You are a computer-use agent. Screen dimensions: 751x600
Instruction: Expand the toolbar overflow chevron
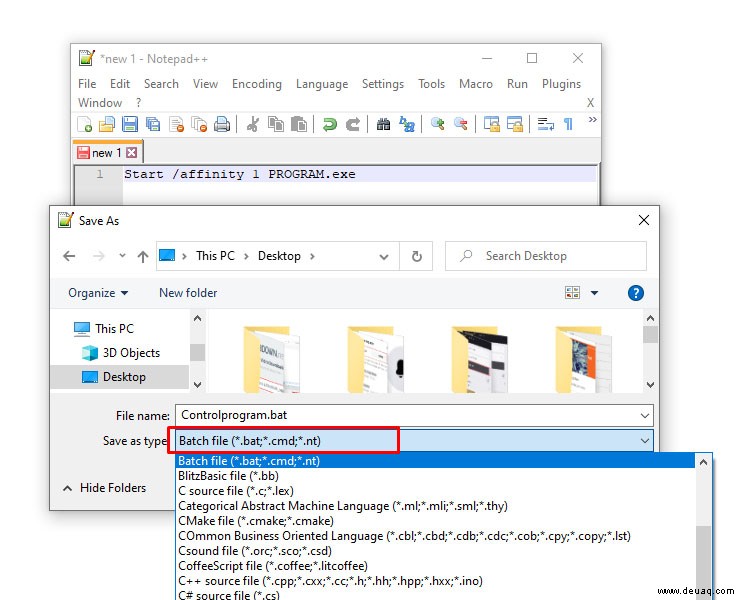point(592,119)
